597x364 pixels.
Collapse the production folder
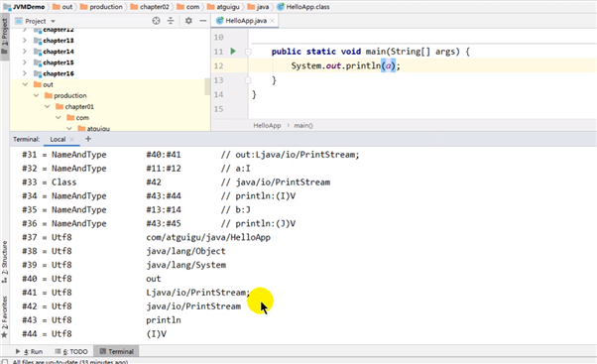click(36, 95)
